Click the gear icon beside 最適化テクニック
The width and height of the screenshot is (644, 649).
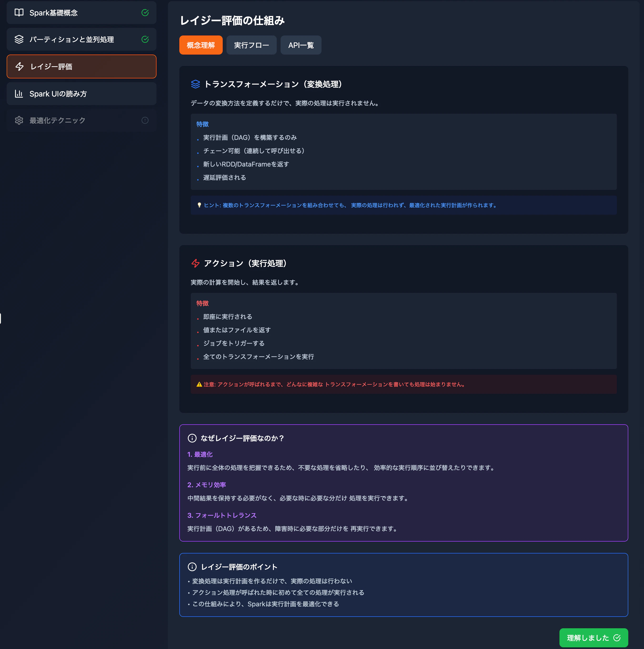click(19, 120)
